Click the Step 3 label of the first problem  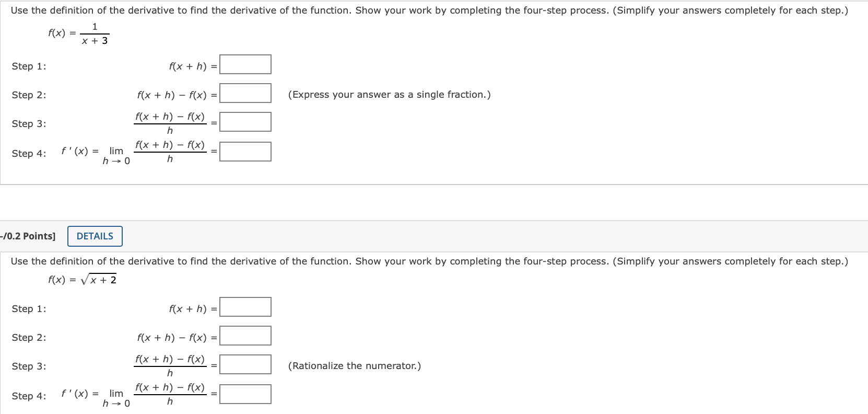[x=28, y=123]
